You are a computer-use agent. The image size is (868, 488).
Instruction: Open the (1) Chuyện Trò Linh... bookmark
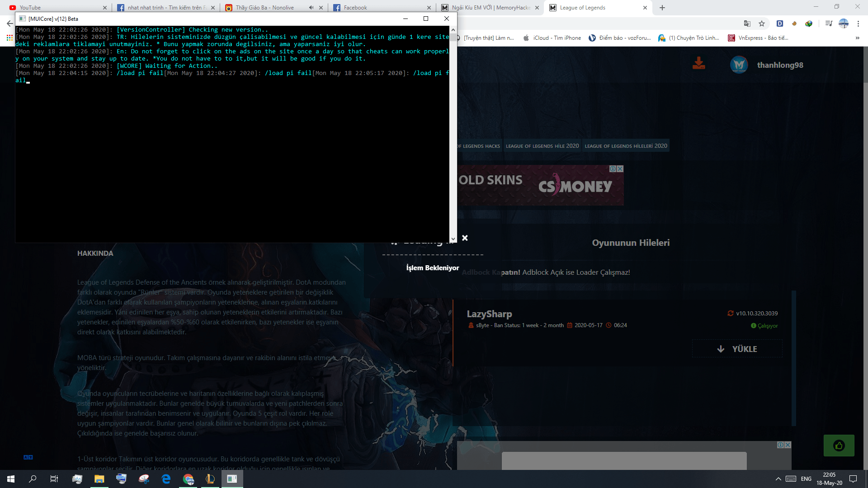(689, 38)
